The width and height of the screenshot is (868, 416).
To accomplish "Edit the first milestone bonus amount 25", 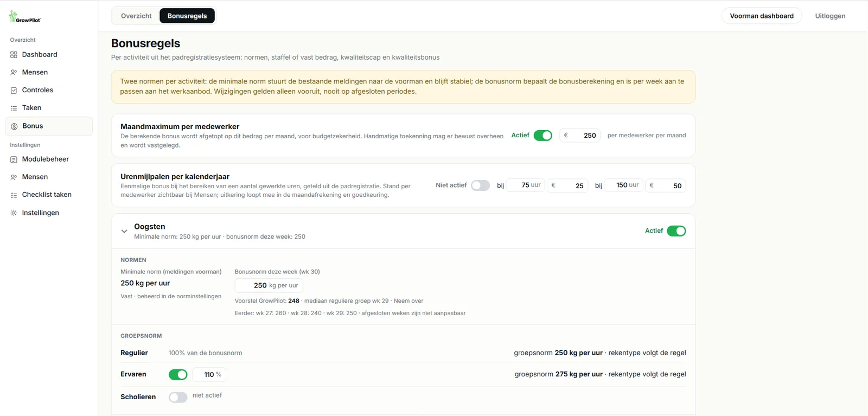I will [x=567, y=185].
